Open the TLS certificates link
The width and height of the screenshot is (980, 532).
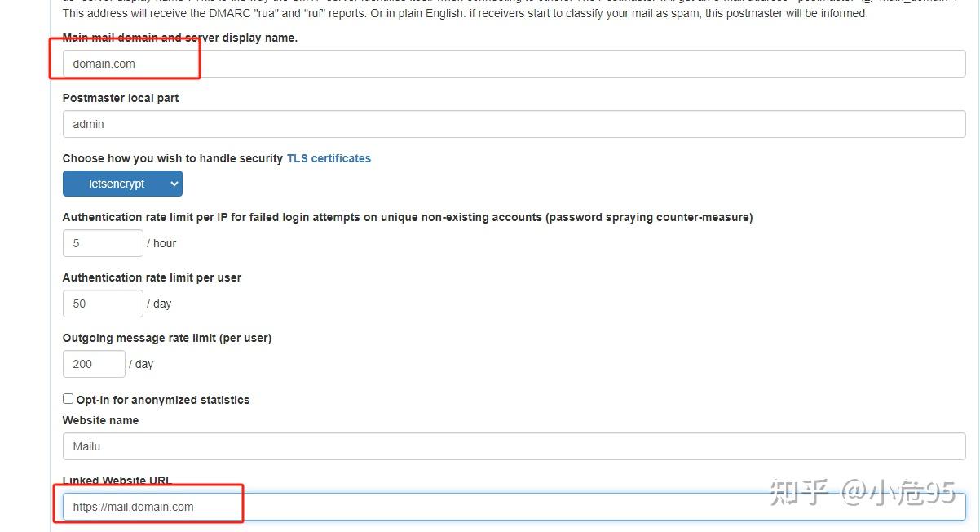click(329, 158)
